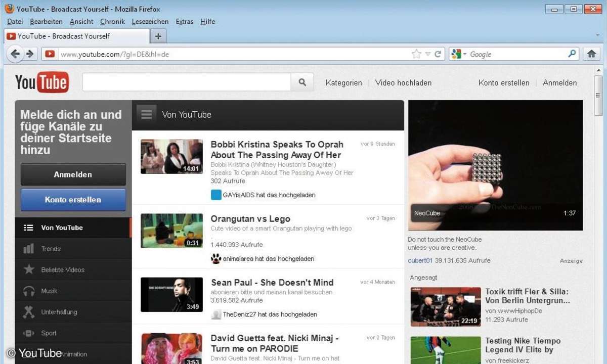607x364 pixels.
Task: Click the guide menu icon beside Von YouTube header
Action: click(x=146, y=115)
